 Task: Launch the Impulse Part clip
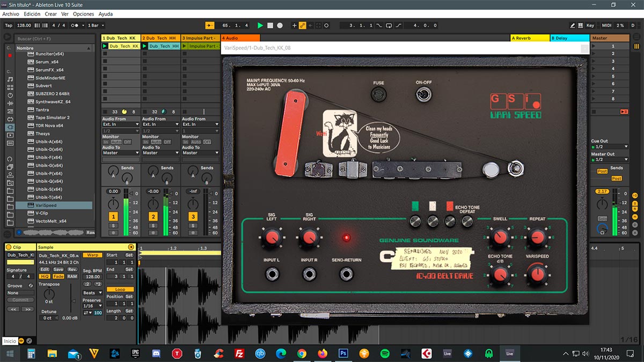(185, 46)
